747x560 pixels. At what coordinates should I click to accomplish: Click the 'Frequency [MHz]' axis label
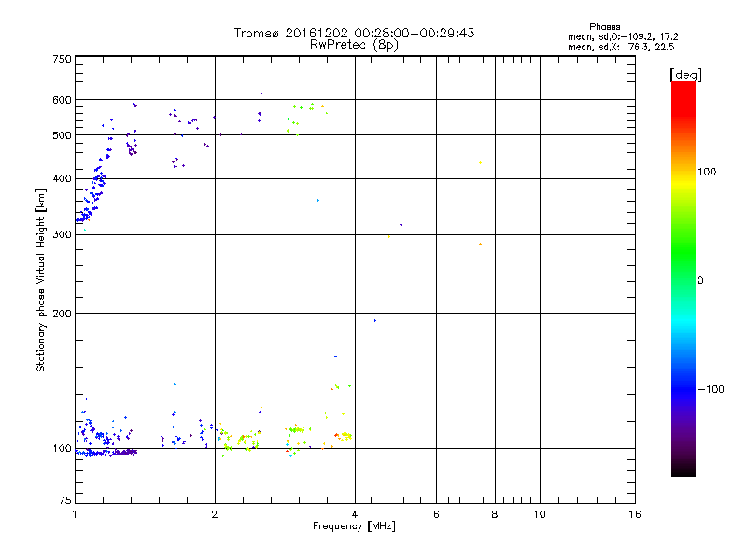[x=354, y=526]
